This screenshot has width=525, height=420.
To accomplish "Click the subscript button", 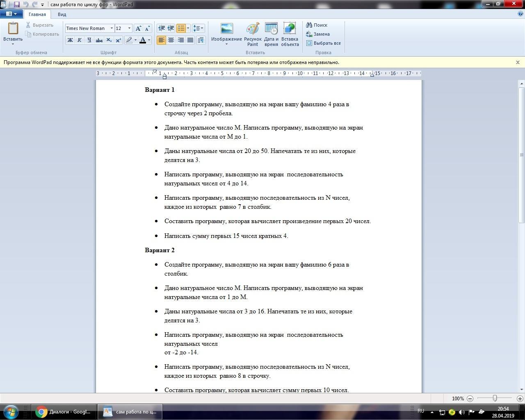I will tap(109, 40).
